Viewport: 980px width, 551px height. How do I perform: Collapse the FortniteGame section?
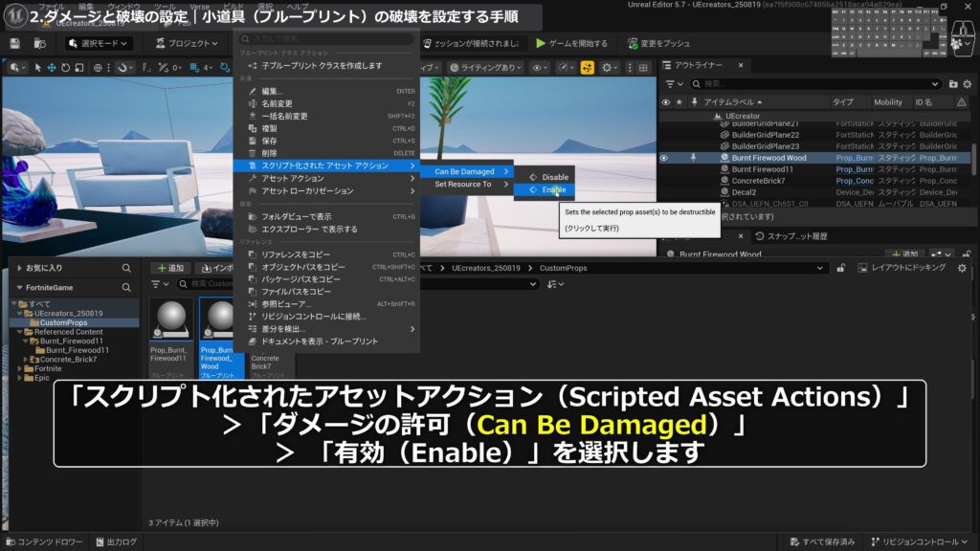[x=19, y=287]
